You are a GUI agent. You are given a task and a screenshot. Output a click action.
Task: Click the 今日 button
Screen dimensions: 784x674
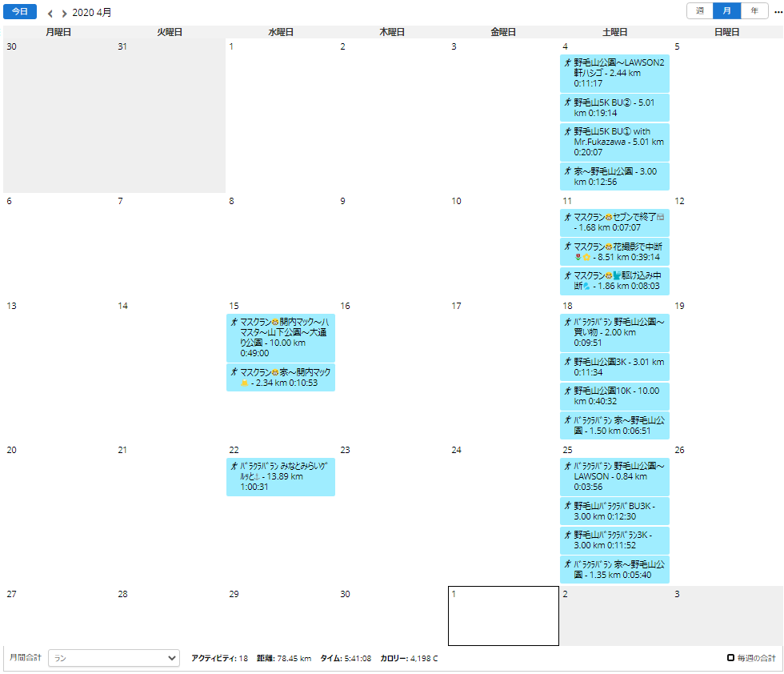[x=19, y=11]
